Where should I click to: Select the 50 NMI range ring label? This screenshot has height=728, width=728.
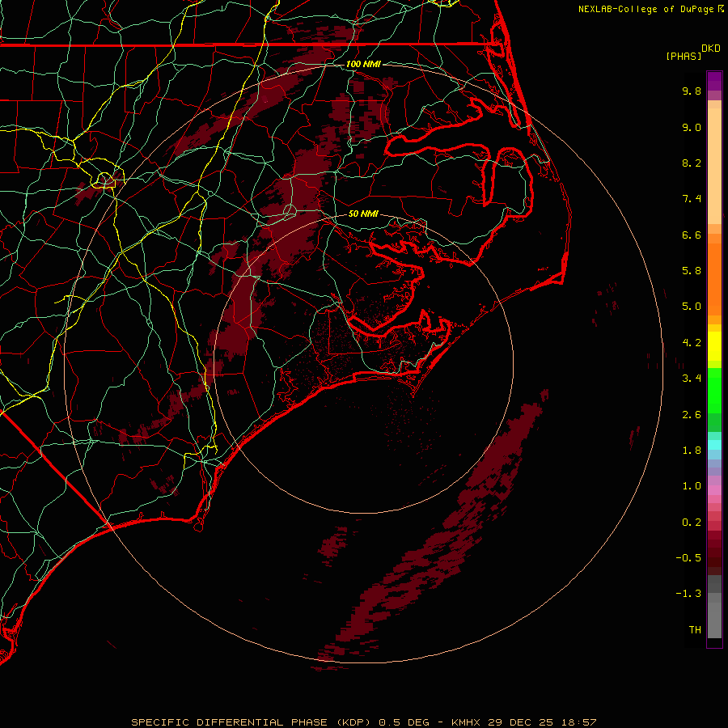coord(363,214)
